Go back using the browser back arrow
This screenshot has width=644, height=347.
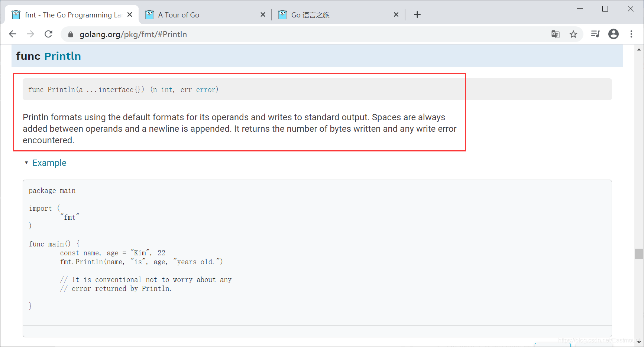pyautogui.click(x=13, y=34)
